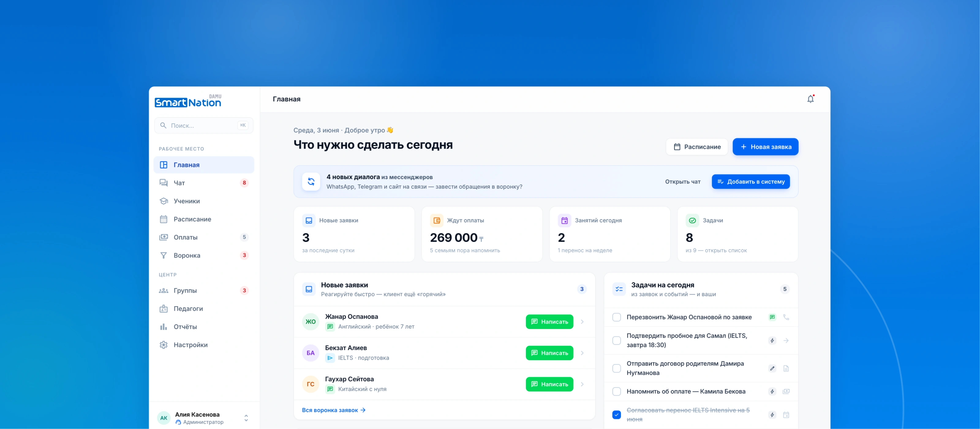Screen dimensions: 980x429
Task: Click payment icon on Напомнить об оплате task
Action: [786, 391]
